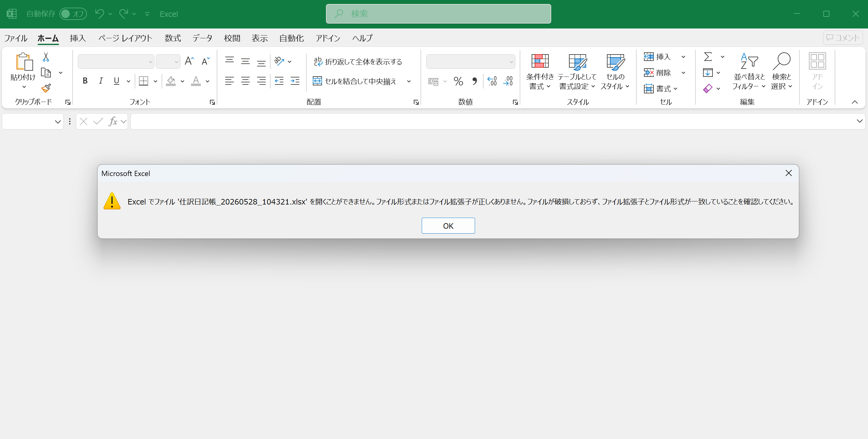The width and height of the screenshot is (868, 439).
Task: Click the decrease font size icon
Action: click(206, 61)
